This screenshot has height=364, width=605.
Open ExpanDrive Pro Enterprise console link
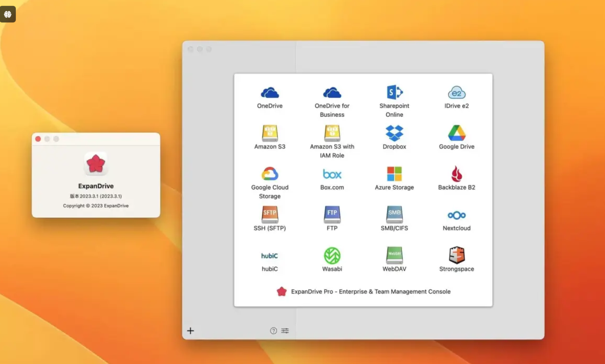point(370,292)
